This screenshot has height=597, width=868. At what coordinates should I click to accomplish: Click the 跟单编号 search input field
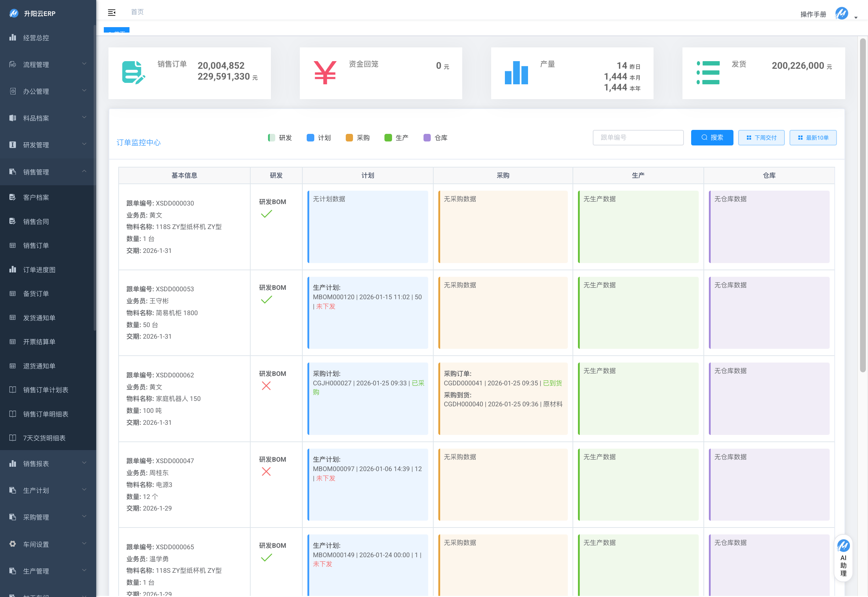(x=638, y=137)
